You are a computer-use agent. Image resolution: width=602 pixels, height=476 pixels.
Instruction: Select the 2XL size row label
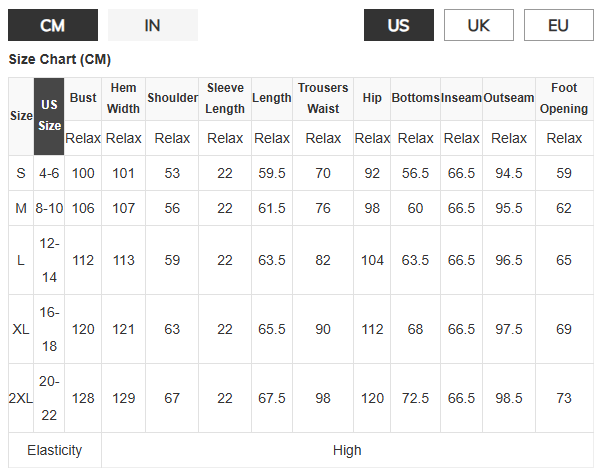(21, 398)
